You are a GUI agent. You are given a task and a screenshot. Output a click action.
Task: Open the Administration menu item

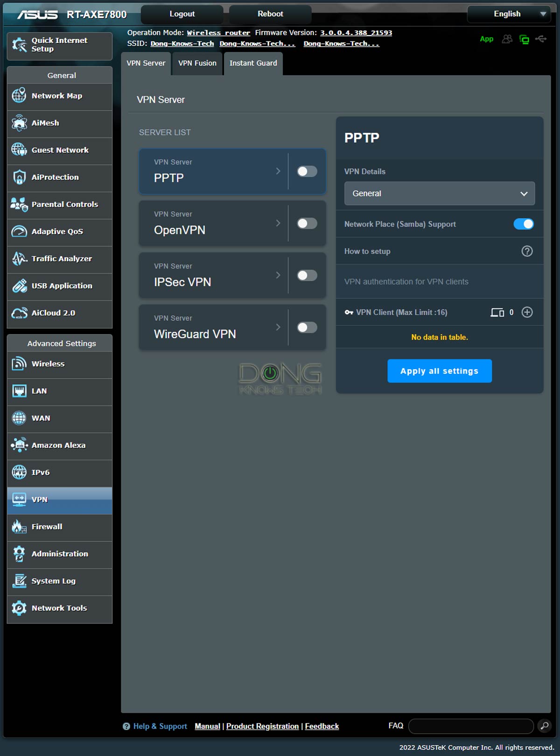click(60, 554)
